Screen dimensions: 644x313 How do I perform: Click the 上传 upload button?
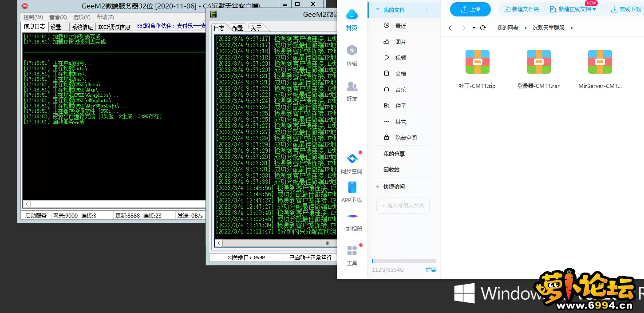click(x=470, y=9)
